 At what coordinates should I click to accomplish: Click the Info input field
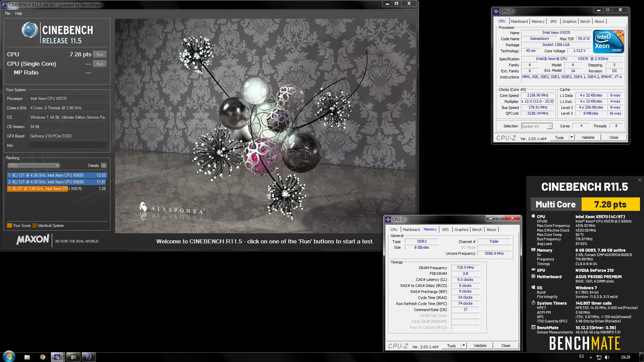67,145
